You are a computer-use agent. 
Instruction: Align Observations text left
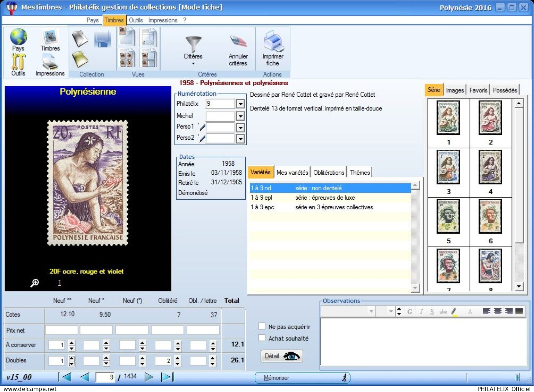(486, 311)
